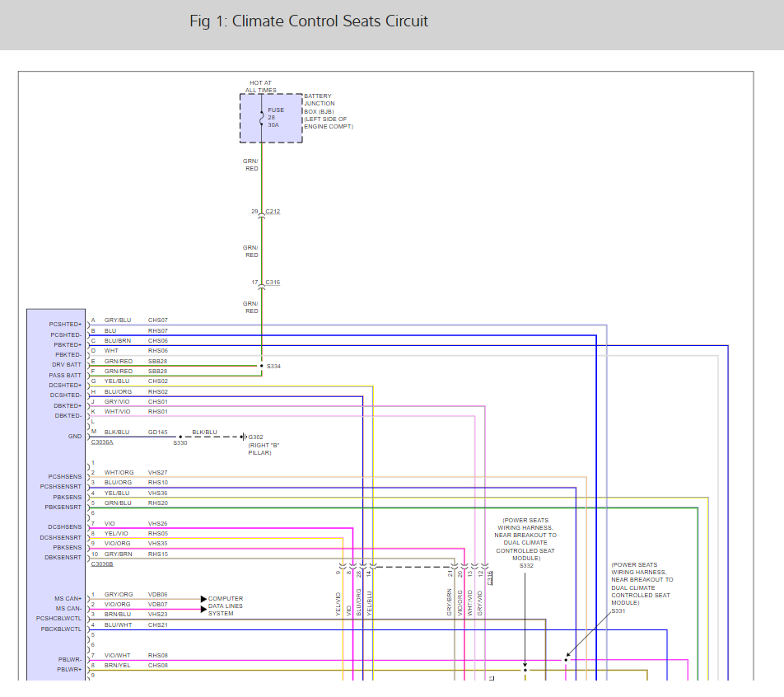784x697 pixels.
Task: Click the C316 label beside pin 17
Action: point(273,283)
